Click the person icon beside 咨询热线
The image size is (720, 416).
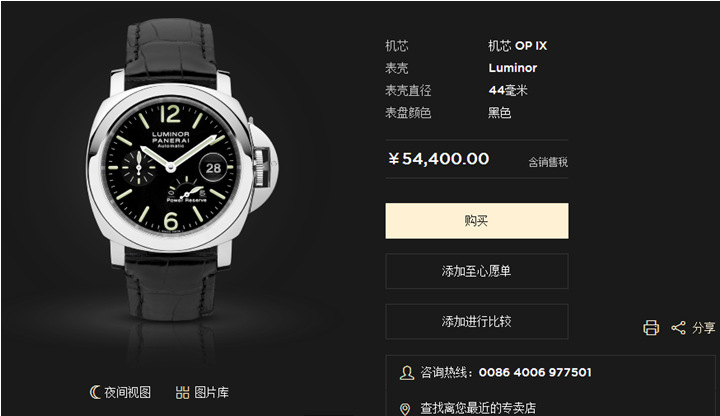[x=406, y=372]
